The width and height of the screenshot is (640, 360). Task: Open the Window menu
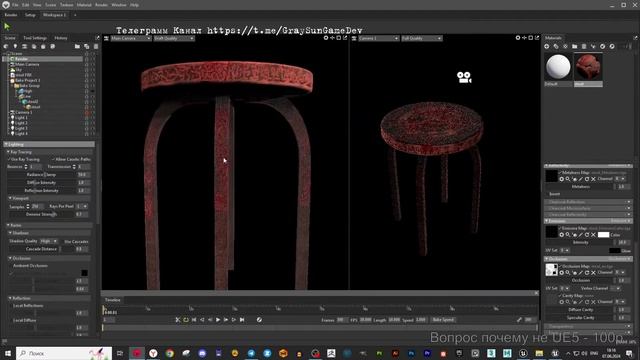[119, 5]
